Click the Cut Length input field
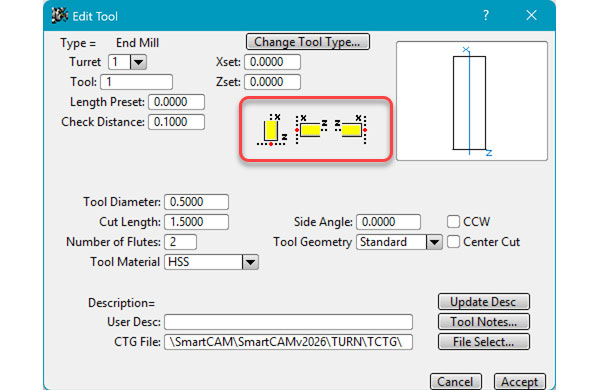This screenshot has width=600, height=390. coord(197,222)
